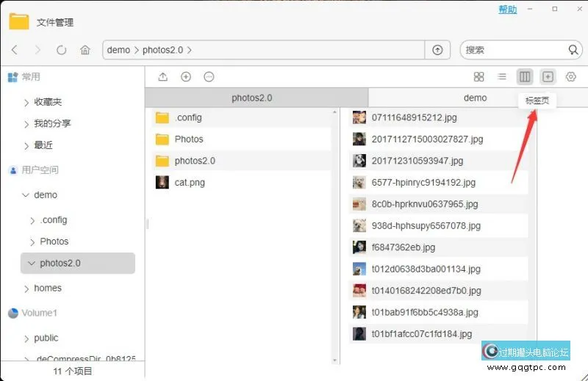Click the demo breadcrumb in path

[x=118, y=50]
